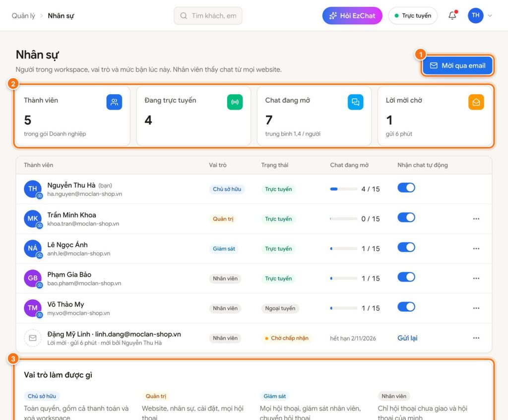Click the Vai trò column header
This screenshot has width=508, height=420.
tap(218, 165)
